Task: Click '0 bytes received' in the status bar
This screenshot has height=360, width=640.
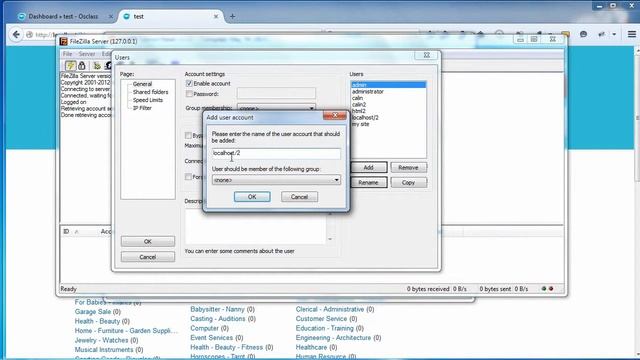Action: click(428, 289)
